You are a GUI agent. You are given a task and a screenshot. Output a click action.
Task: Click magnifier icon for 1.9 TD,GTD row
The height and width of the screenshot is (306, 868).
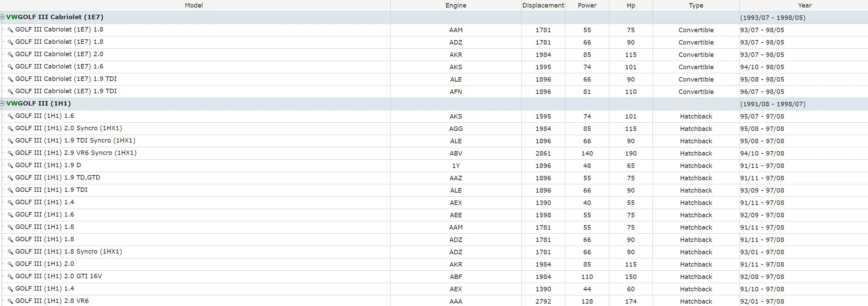(10, 178)
